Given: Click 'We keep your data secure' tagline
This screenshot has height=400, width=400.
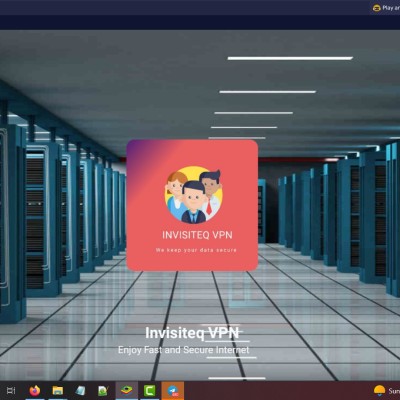Looking at the screenshot, I should click(x=196, y=250).
